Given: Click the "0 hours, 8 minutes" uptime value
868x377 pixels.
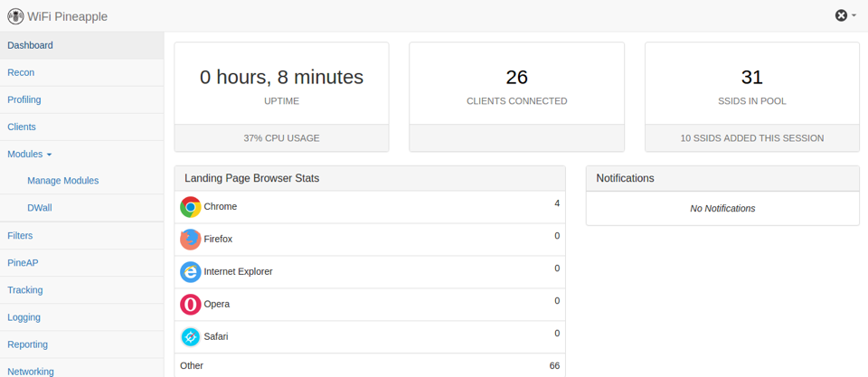Looking at the screenshot, I should coord(281,78).
